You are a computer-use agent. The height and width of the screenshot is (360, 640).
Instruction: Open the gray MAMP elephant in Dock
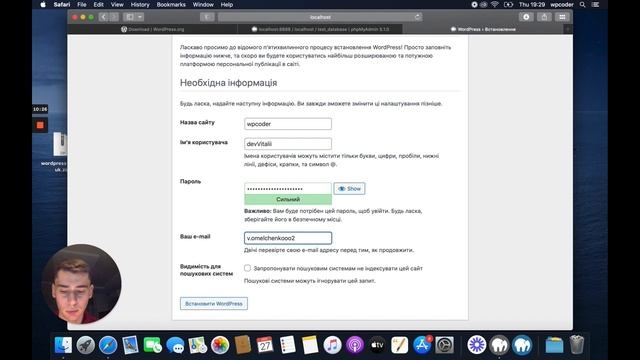tap(499, 345)
